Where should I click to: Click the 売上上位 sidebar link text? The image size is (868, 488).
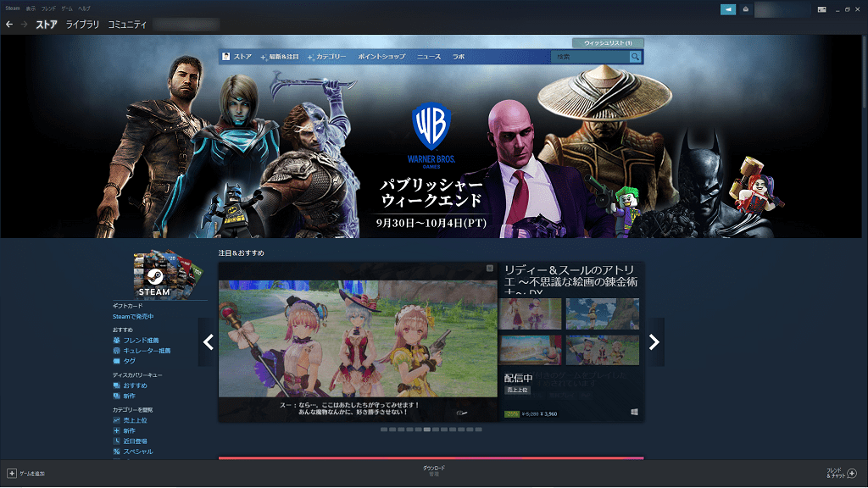click(x=135, y=420)
